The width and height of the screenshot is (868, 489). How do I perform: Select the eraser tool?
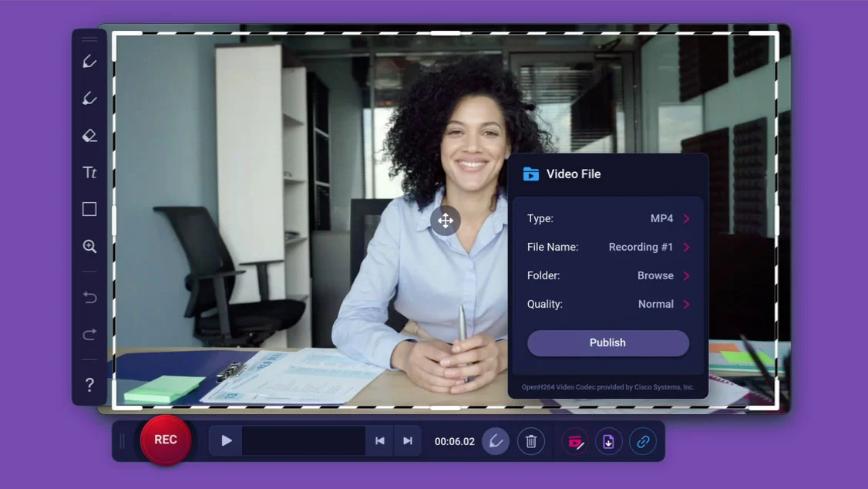click(89, 136)
